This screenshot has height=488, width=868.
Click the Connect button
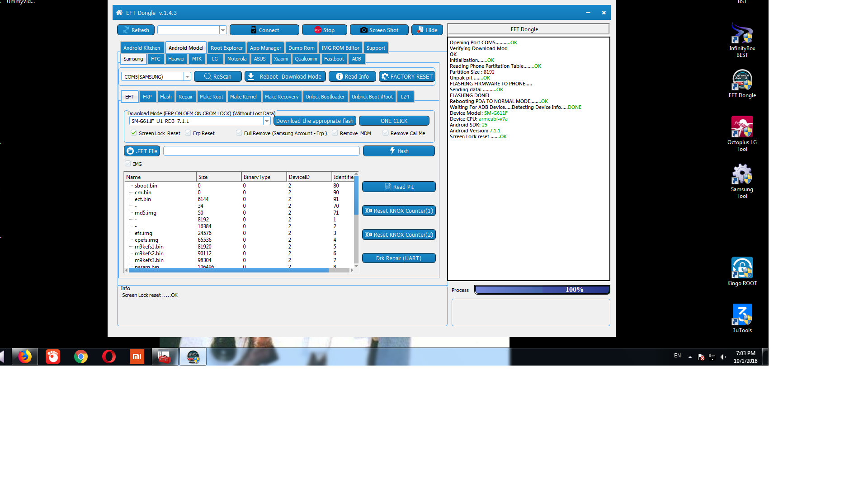[x=264, y=30]
